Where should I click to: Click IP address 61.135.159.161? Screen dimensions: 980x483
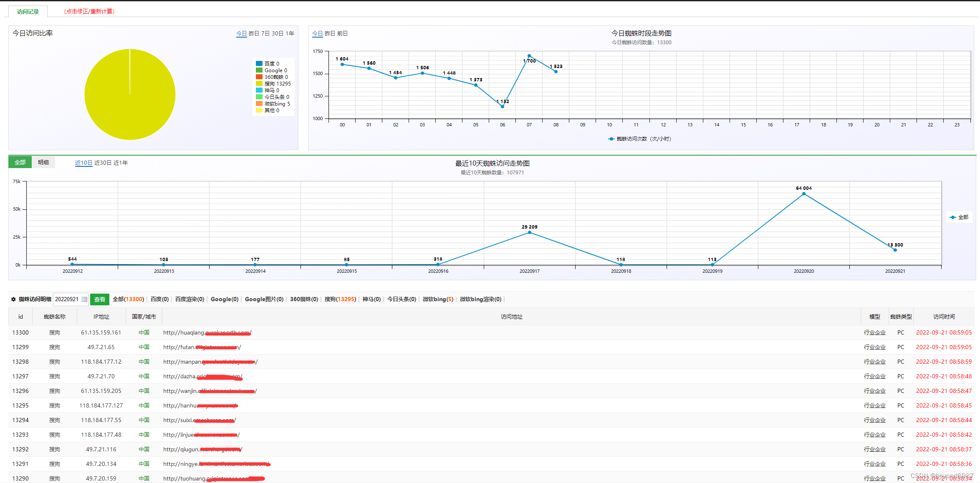tap(101, 332)
